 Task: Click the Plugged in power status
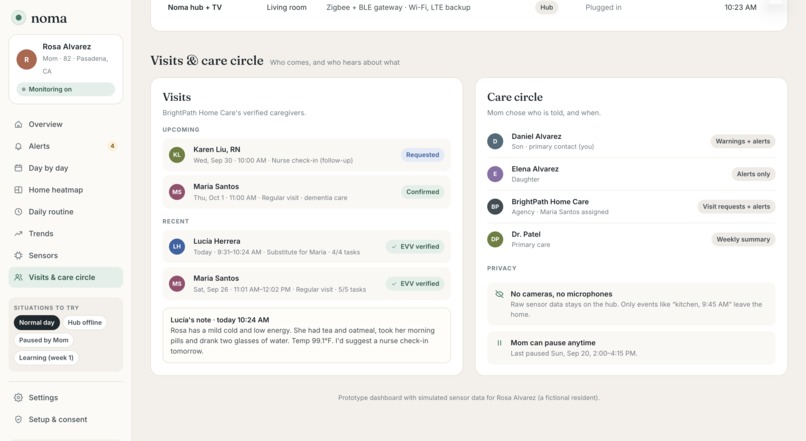603,8
